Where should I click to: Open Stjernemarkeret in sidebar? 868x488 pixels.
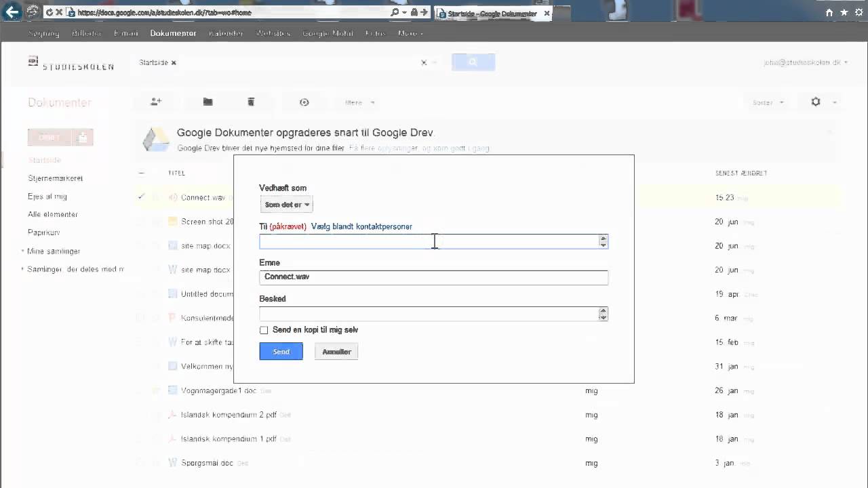56,178
